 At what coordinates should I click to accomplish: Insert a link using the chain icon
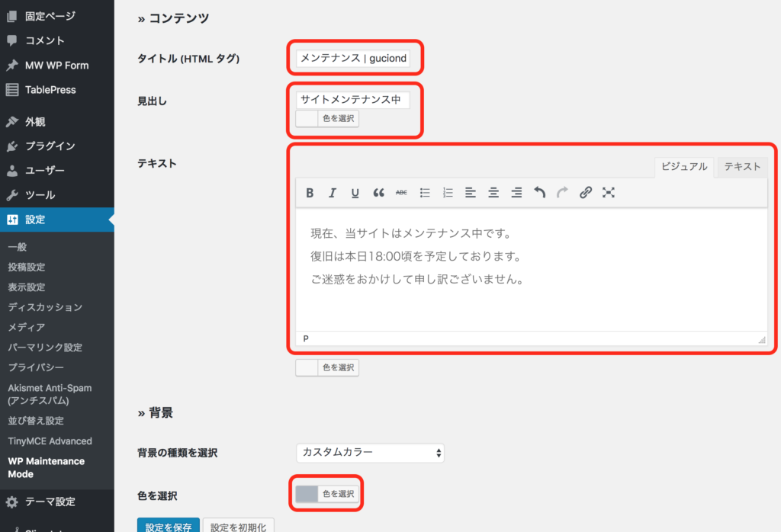(x=585, y=193)
